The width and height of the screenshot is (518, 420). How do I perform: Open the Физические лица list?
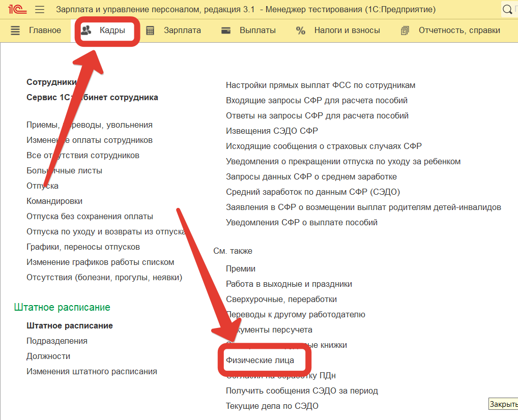coord(260,360)
